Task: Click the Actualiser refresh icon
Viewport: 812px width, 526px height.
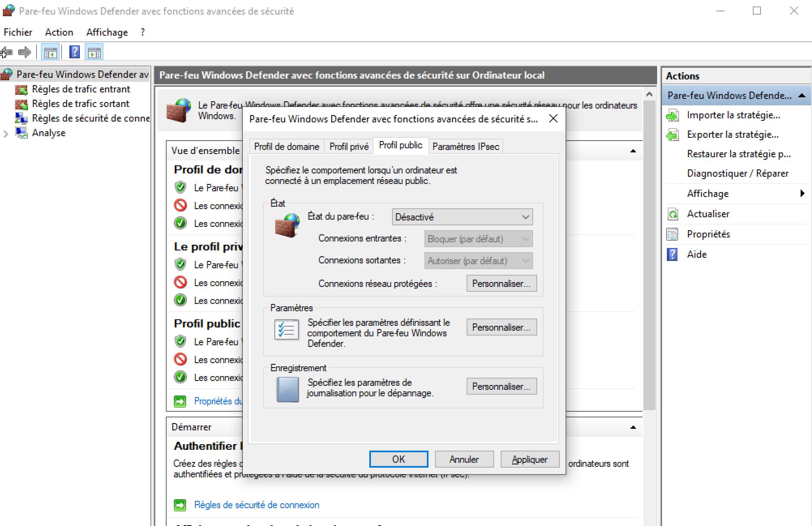Action: [673, 214]
